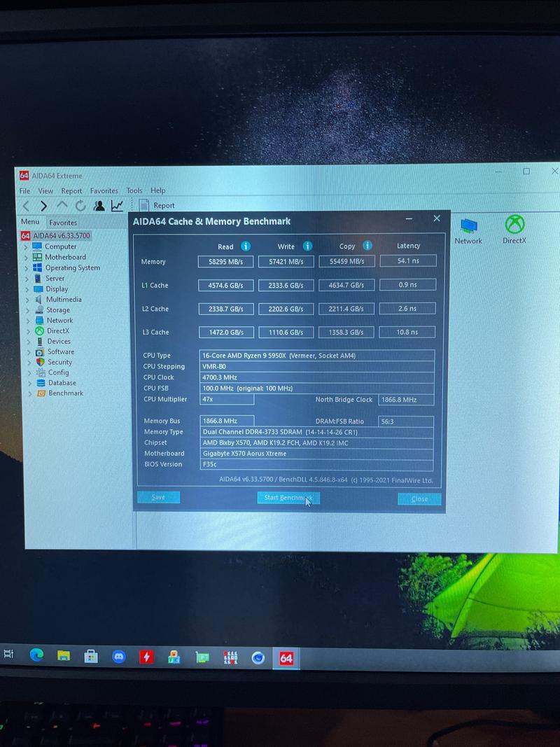
Task: Click the Report page icon in toolbar
Action: coord(144,205)
